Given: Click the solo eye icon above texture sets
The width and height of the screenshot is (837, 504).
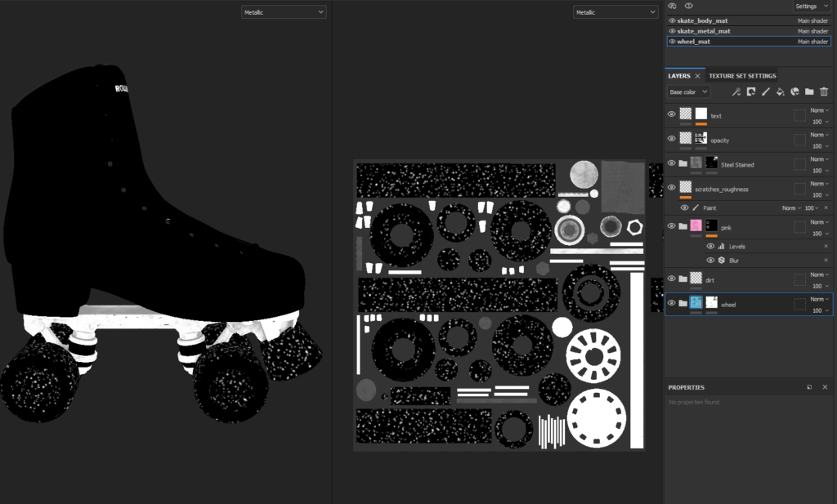Looking at the screenshot, I should (x=688, y=6).
